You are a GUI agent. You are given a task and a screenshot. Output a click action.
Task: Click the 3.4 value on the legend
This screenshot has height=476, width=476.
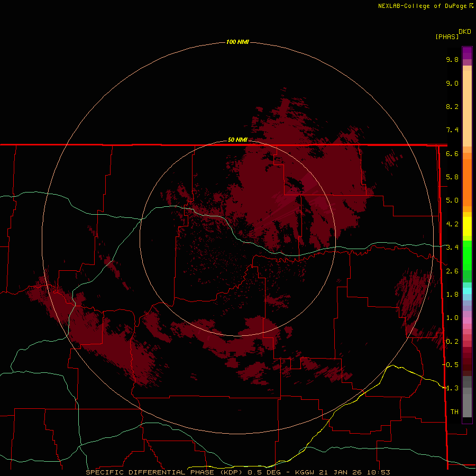(x=452, y=248)
